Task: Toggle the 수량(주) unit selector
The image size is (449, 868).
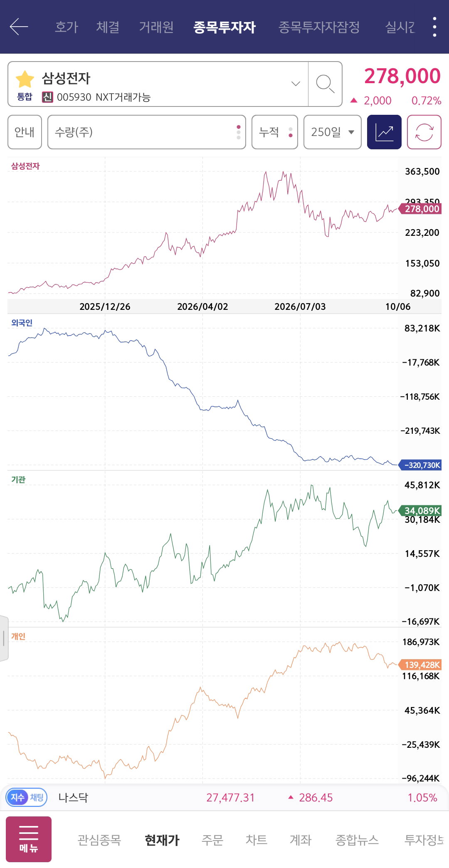Action: click(147, 132)
